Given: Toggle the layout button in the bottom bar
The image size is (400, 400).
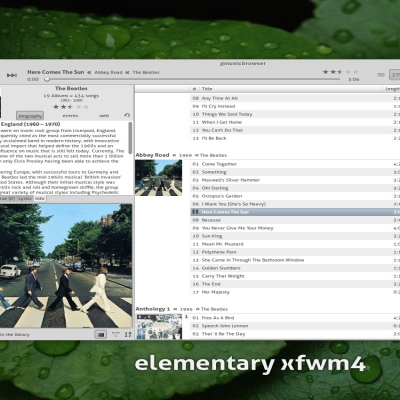Looking at the screenshot, I should tap(101, 334).
